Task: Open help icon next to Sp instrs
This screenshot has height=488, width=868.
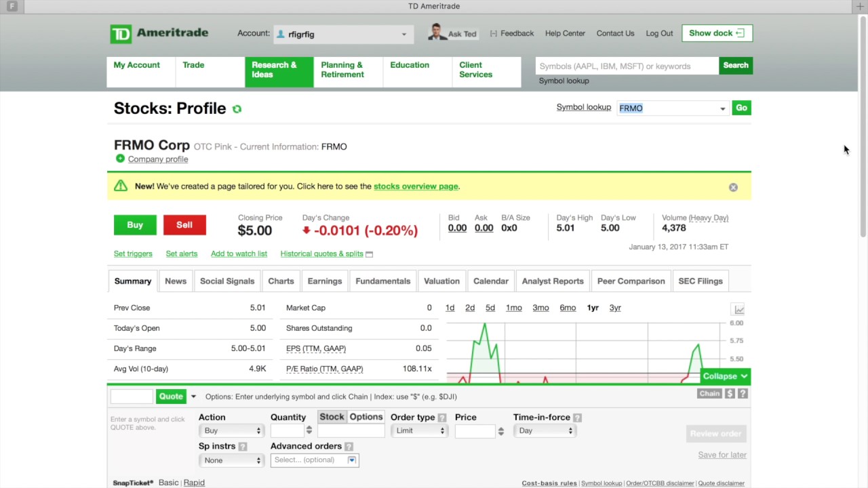Action: [243, 447]
